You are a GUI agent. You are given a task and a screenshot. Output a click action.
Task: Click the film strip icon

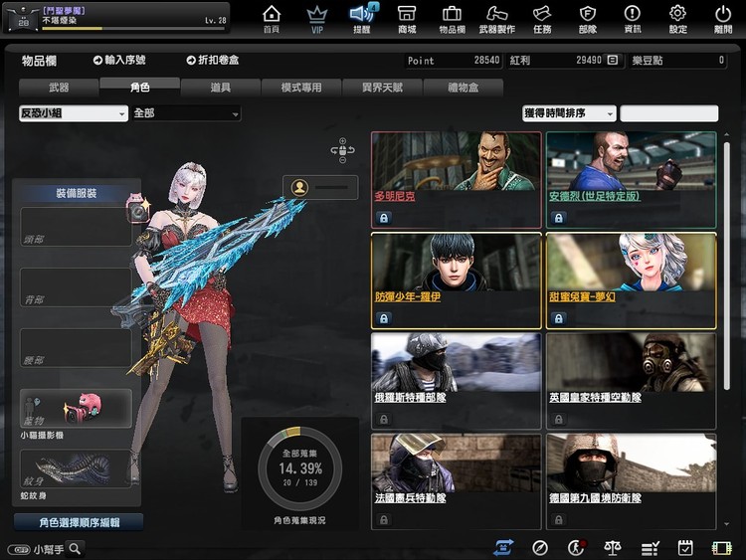click(x=721, y=548)
